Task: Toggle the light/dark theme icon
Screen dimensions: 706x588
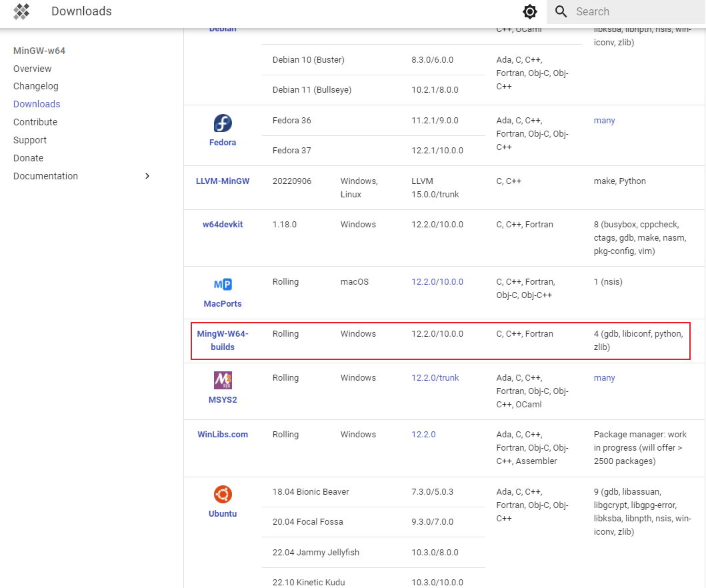Action: (529, 12)
